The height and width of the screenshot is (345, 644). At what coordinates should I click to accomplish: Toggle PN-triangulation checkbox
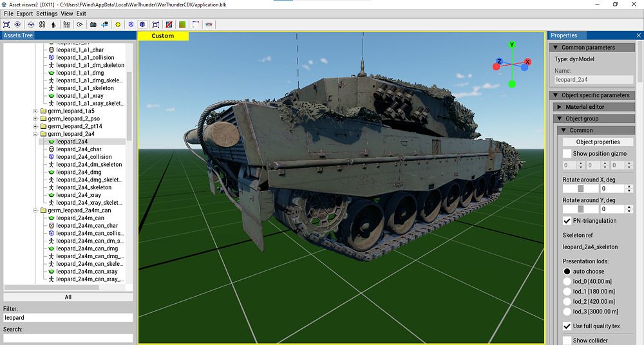(567, 221)
